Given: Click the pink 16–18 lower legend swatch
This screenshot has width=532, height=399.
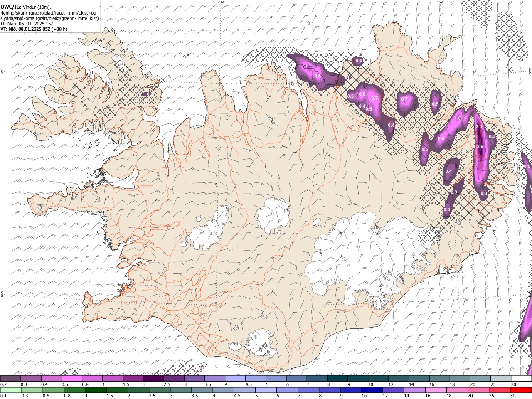Looking at the screenshot, I should [436, 390].
